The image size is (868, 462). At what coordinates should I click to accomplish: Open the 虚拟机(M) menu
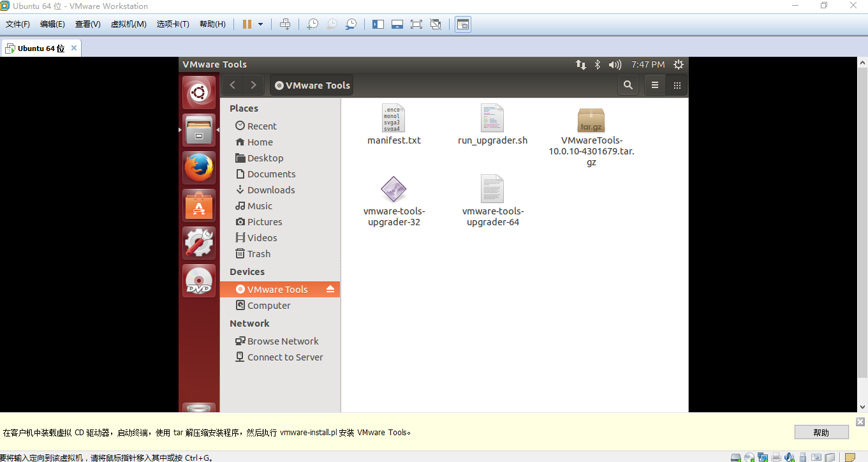point(129,24)
